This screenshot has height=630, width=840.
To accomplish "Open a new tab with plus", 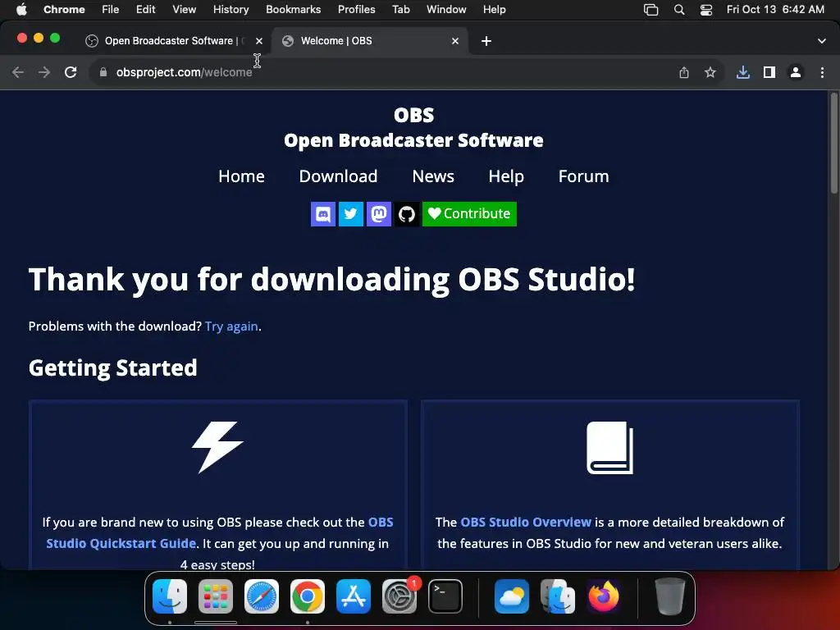I will pos(486,41).
